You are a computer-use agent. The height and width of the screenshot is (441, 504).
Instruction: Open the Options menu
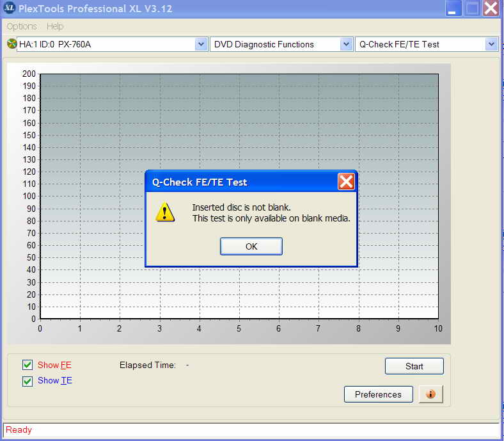coord(22,26)
